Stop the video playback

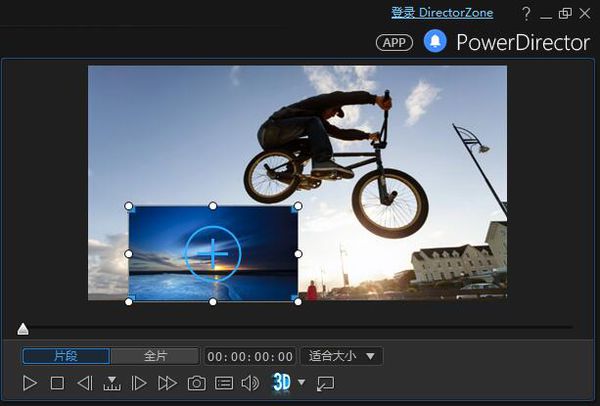tap(57, 383)
